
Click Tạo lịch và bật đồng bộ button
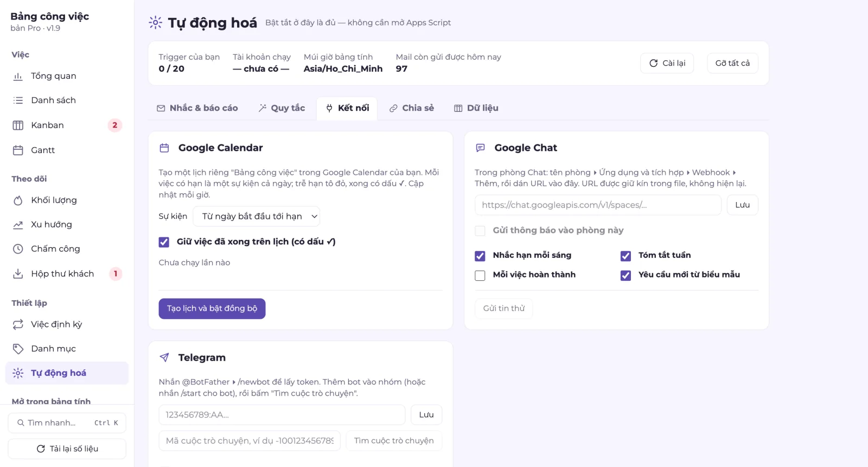(212, 308)
